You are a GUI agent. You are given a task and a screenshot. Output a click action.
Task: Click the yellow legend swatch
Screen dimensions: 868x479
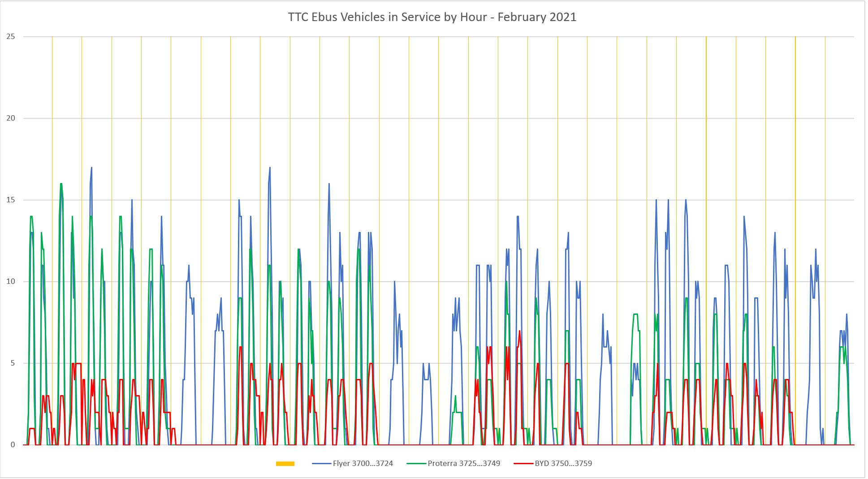[285, 464]
